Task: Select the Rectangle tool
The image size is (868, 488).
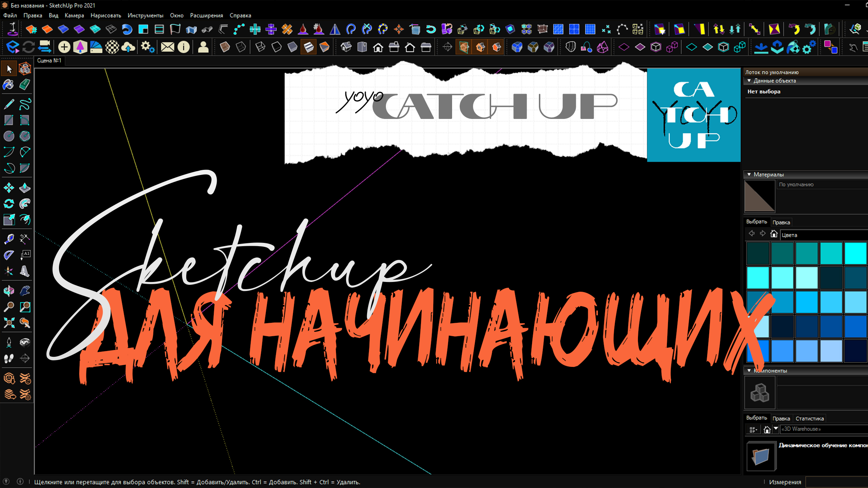Action: coord(9,120)
